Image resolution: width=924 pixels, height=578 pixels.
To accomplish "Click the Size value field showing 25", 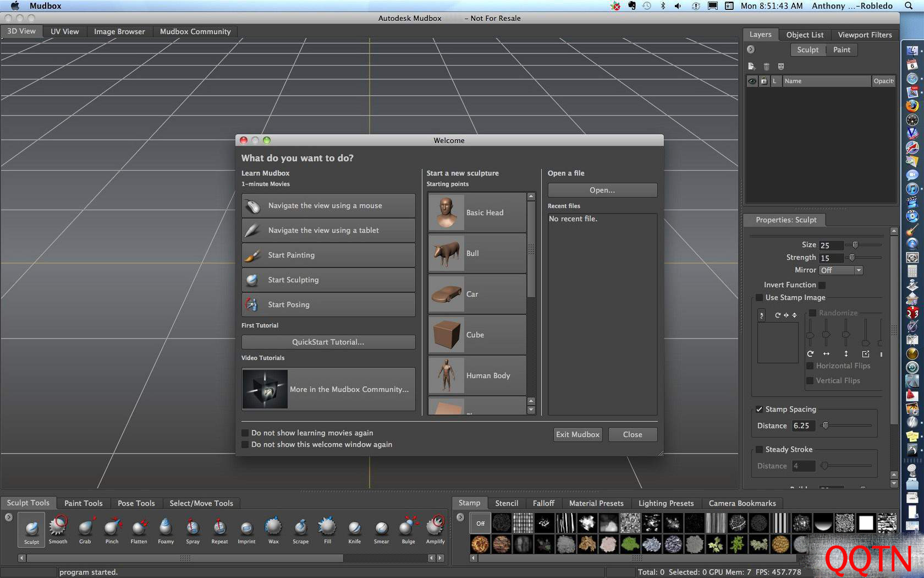I will coord(831,246).
